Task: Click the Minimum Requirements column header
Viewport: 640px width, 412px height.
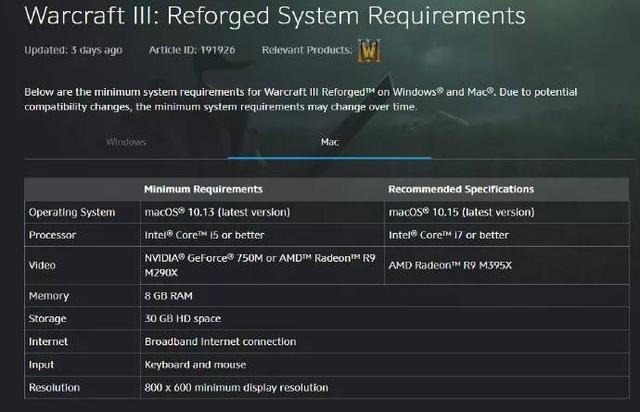Action: [x=203, y=189]
